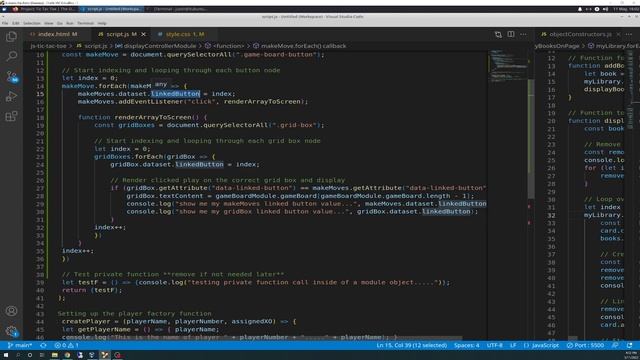640x360 pixels.
Task: Close the objectConstructors.js tab
Action: [x=618, y=34]
